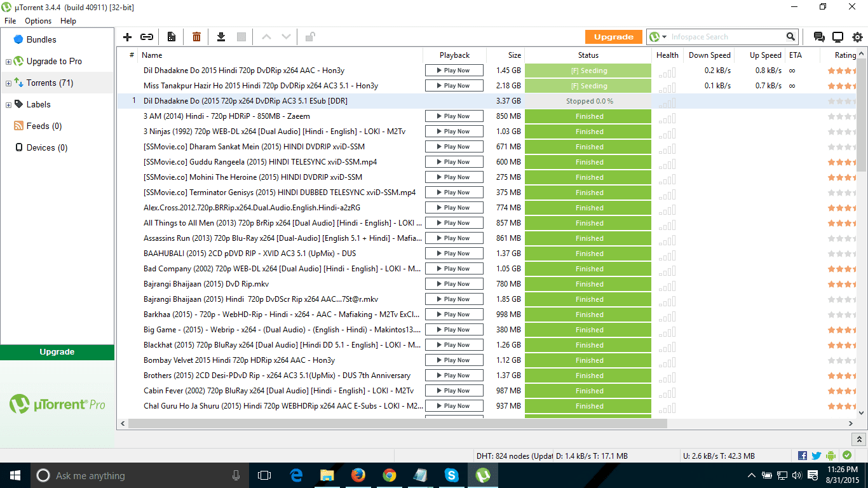The image size is (868, 488).
Task: Open the Edge browser taskbar icon
Action: click(x=296, y=475)
